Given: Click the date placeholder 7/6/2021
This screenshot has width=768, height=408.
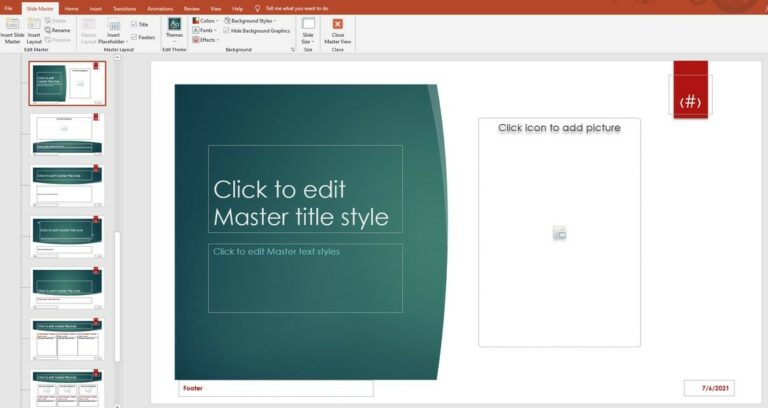Looking at the screenshot, I should click(709, 388).
